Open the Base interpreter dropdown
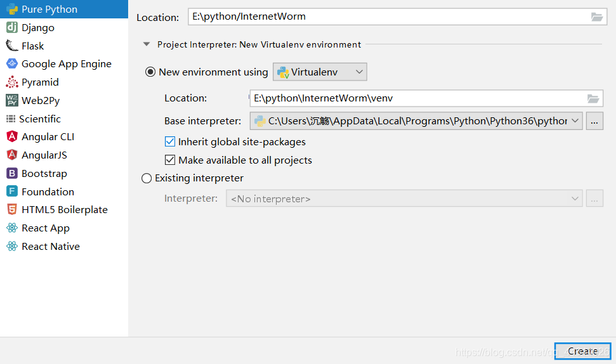Screen dimensions: 616x364 coord(416,121)
